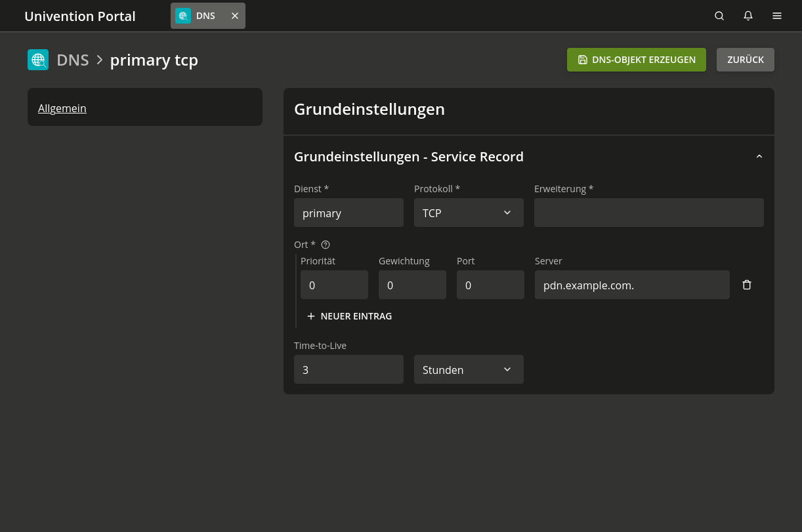Viewport: 802px width, 532px height.
Task: Open the hamburger menu
Action: coord(777,16)
